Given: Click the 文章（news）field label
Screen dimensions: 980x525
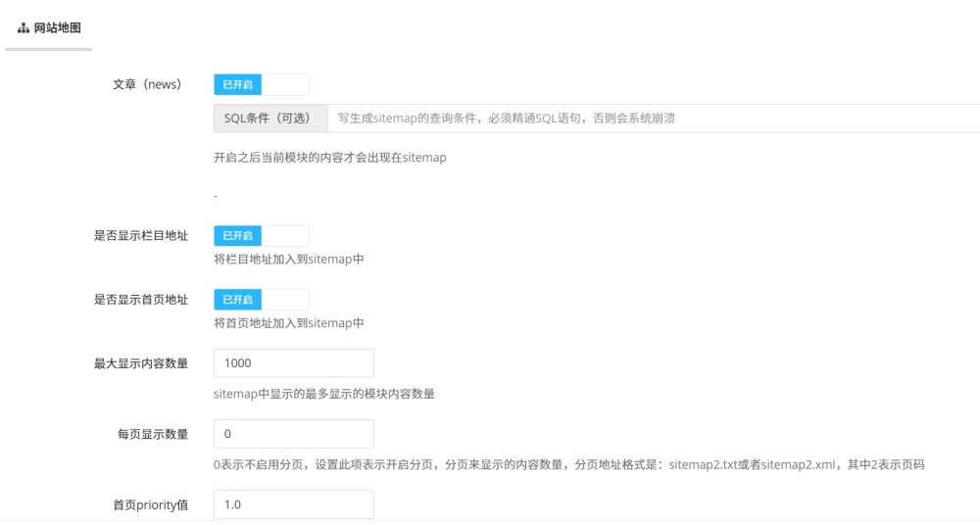Looking at the screenshot, I should (x=147, y=85).
